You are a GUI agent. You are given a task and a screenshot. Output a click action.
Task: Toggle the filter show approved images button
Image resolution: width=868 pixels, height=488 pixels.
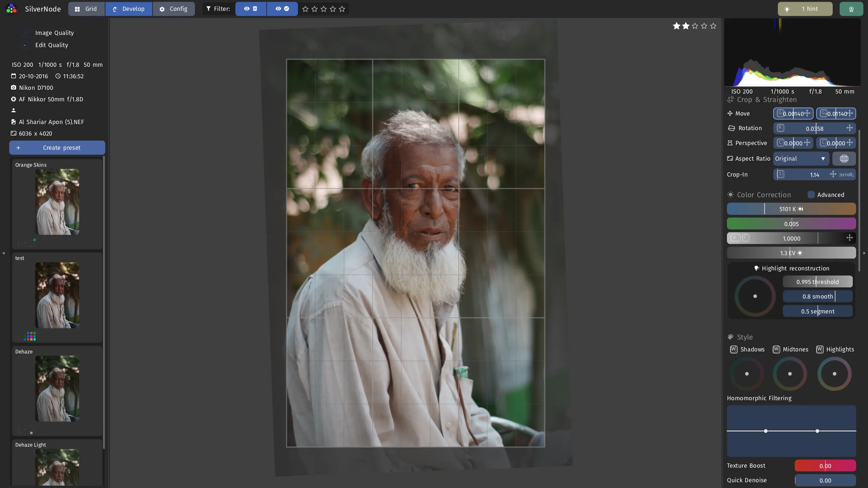(282, 9)
